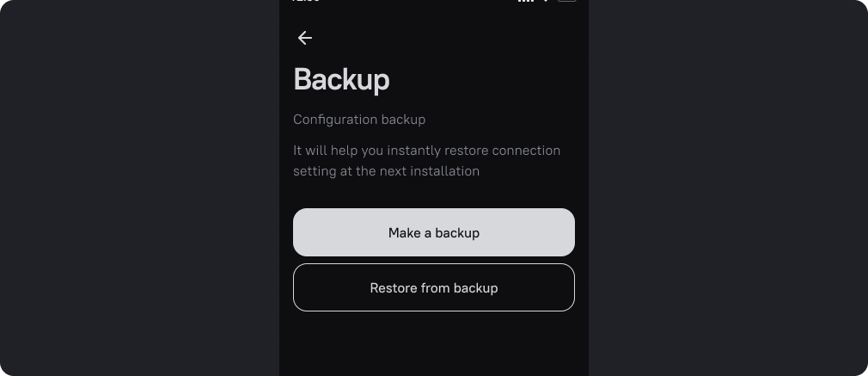Screen dimensions: 868x376
Task: Navigate back from the Backup screen
Action: [305, 38]
